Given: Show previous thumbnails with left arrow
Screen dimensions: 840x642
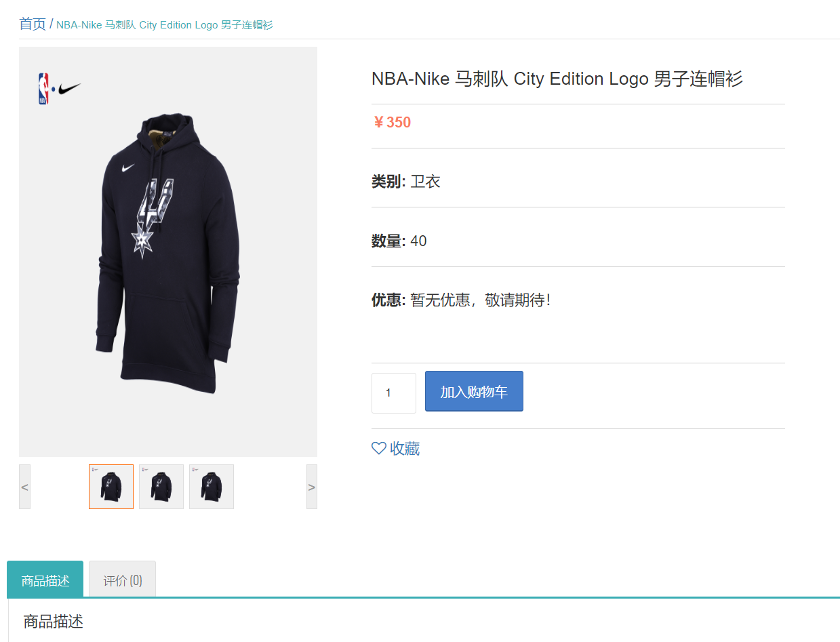Looking at the screenshot, I should pos(24,487).
